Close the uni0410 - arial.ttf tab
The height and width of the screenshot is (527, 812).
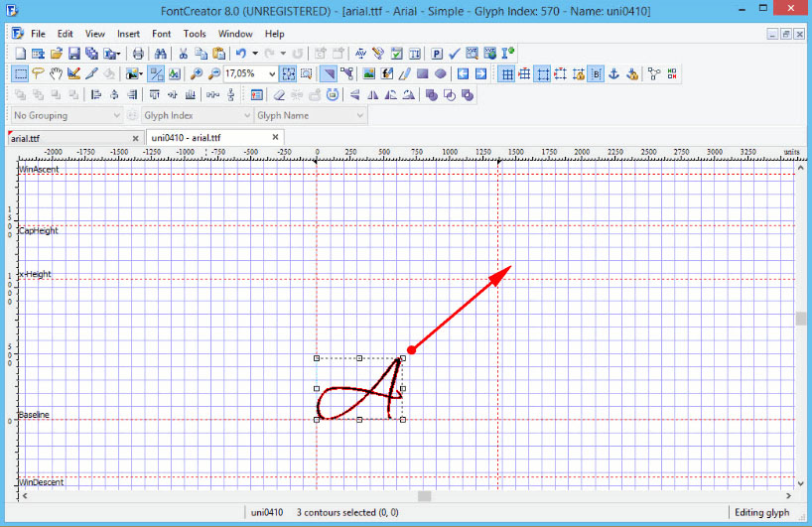(276, 137)
